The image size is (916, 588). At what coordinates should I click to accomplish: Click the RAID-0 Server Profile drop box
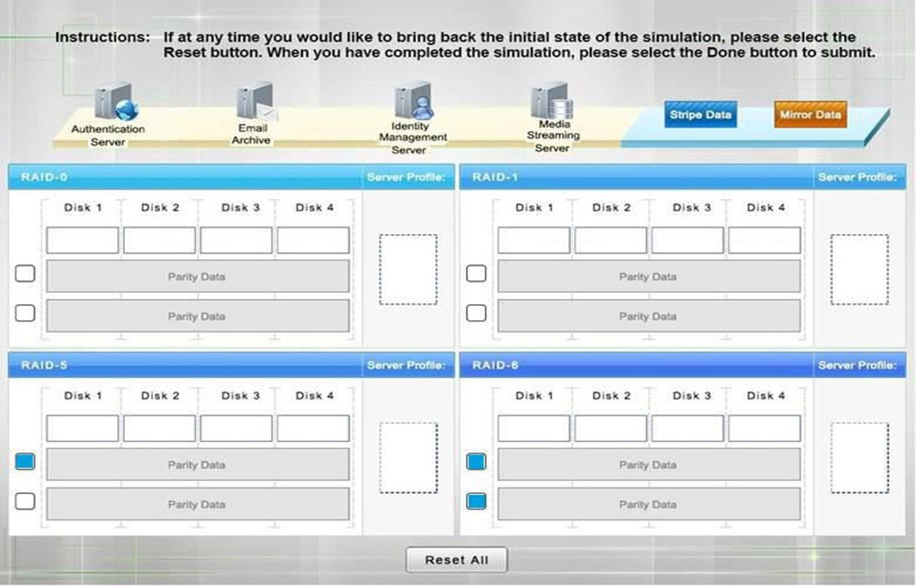(408, 269)
